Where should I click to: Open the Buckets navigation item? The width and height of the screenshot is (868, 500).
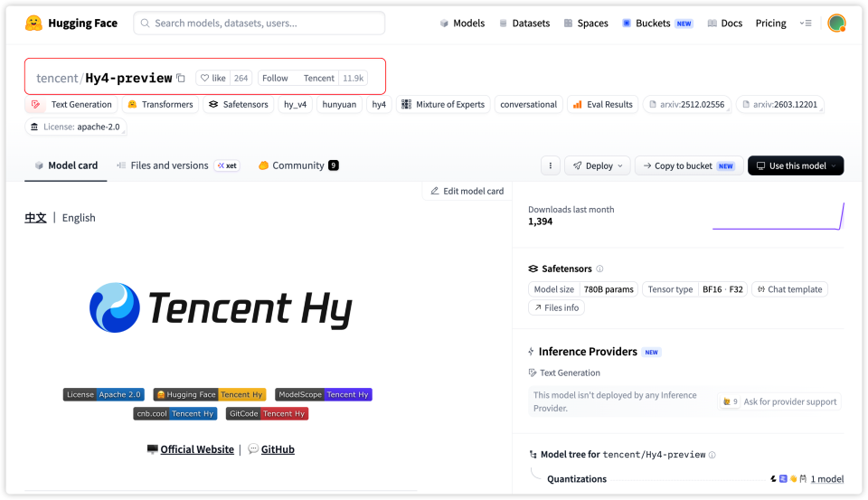click(x=657, y=24)
